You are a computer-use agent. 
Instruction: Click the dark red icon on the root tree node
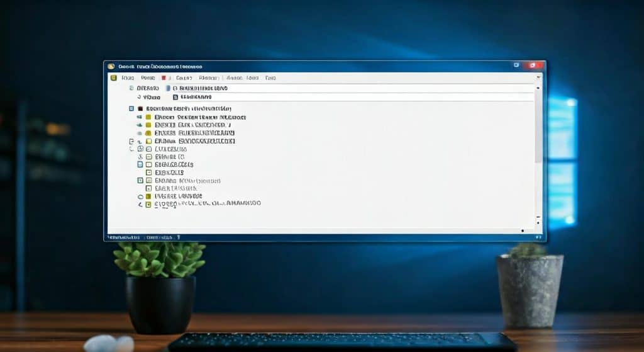[140, 109]
